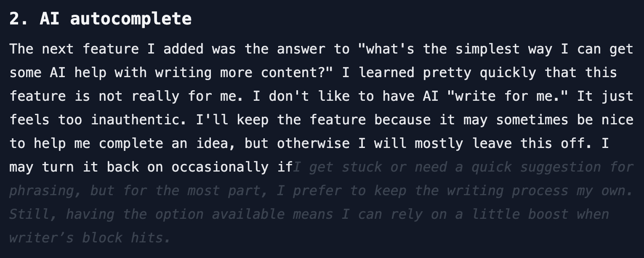Click the word 'autocomplete' in heading
Viewport: 644px width, 258px height.
[131, 19]
